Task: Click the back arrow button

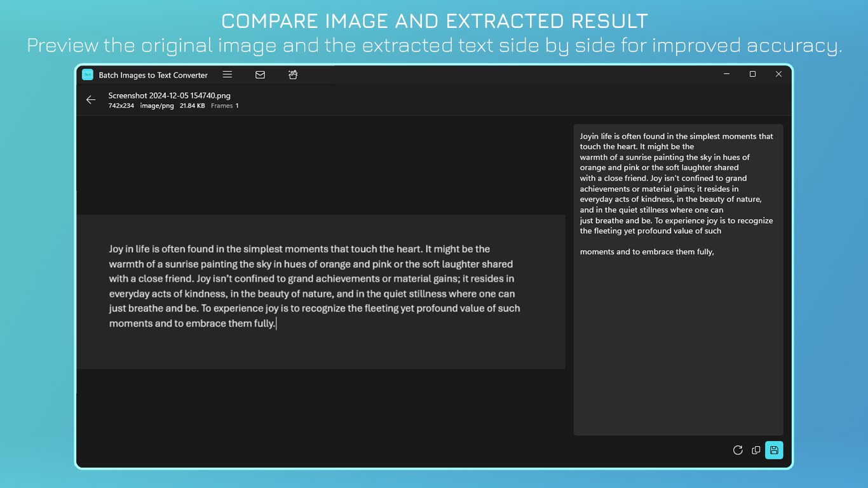Action: pyautogui.click(x=91, y=100)
